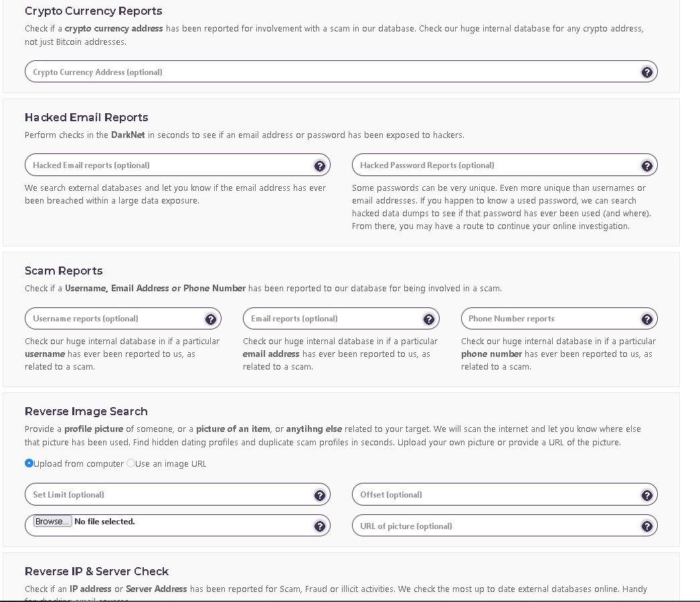Focus the Hacked Email reports input
Screen dimensions: 700x602
coord(167,165)
